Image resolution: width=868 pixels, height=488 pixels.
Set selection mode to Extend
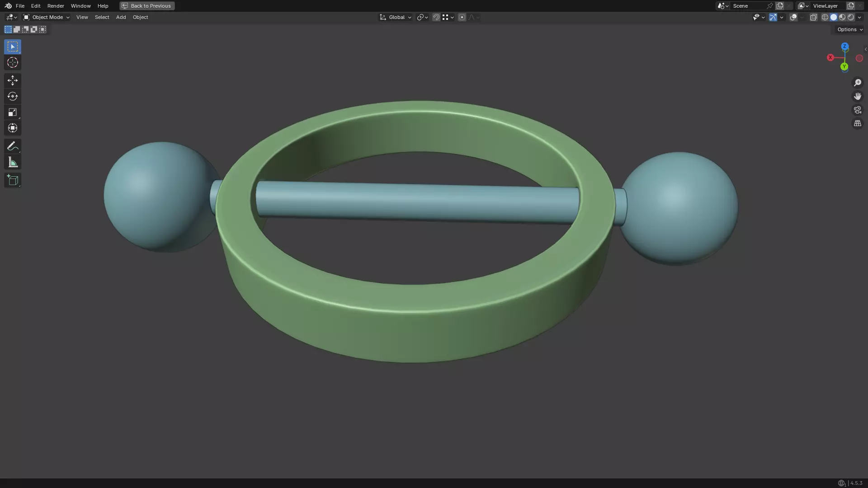point(17,29)
